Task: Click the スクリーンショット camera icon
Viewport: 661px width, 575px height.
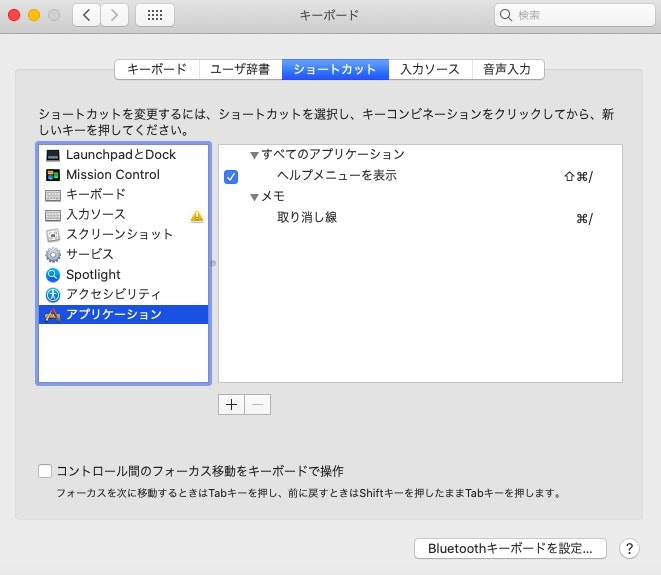Action: (53, 235)
